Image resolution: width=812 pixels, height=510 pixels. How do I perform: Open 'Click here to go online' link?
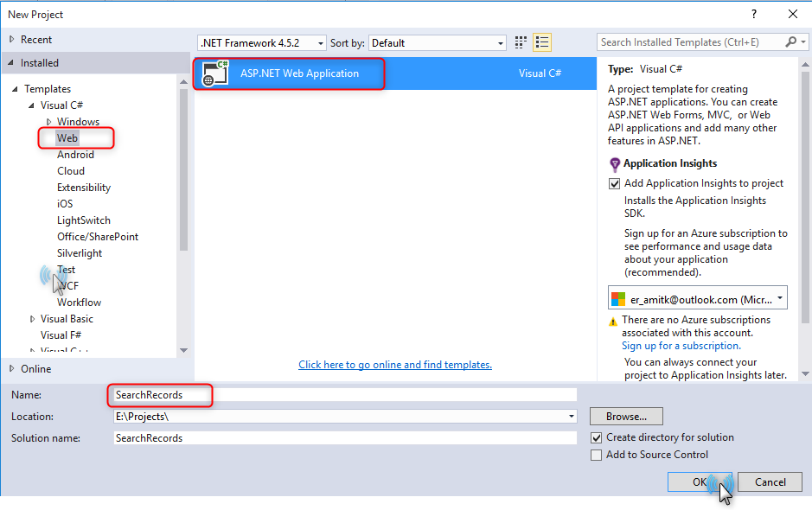click(395, 365)
